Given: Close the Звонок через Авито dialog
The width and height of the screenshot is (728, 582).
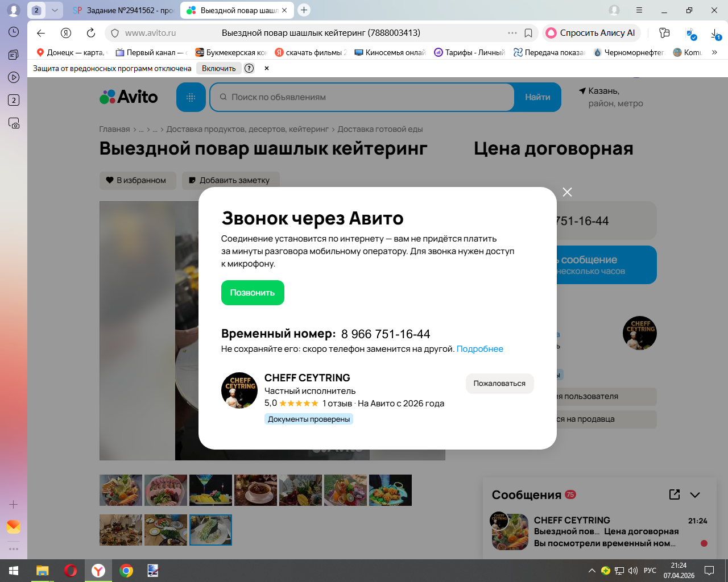Looking at the screenshot, I should tap(567, 192).
